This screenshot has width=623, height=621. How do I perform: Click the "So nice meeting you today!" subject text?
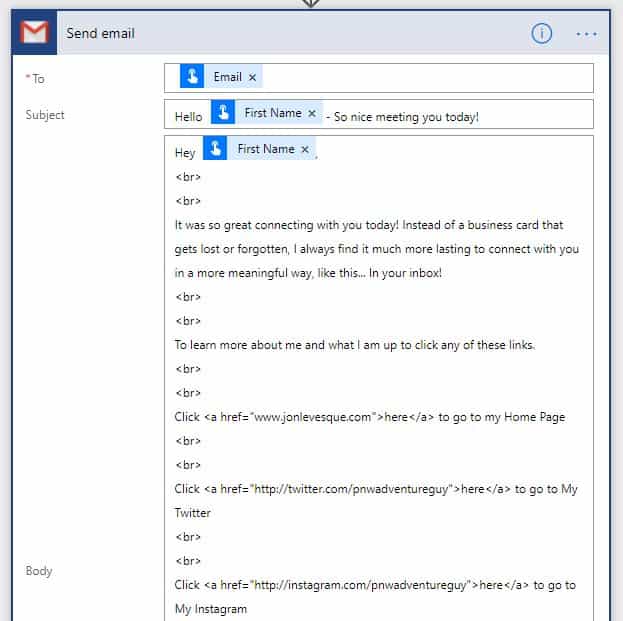click(x=405, y=117)
